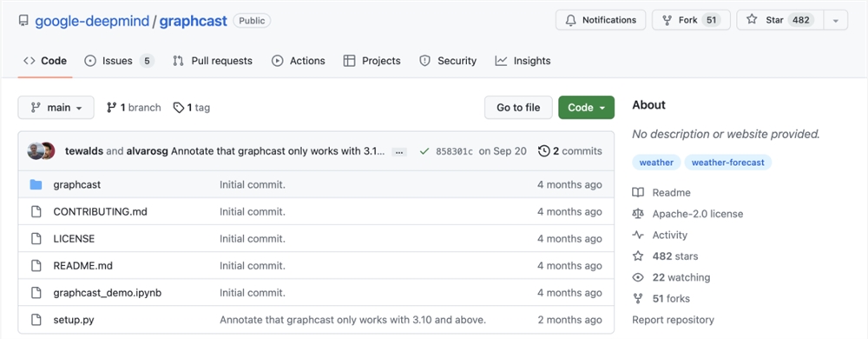This screenshot has width=868, height=339.
Task: Click the commit history clock icon
Action: click(544, 150)
